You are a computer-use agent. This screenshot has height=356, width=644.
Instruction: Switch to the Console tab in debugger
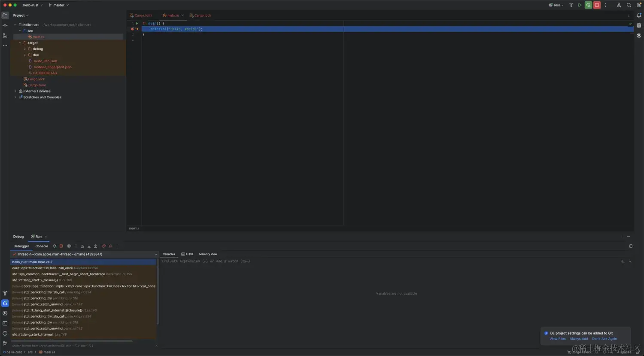[x=42, y=246]
